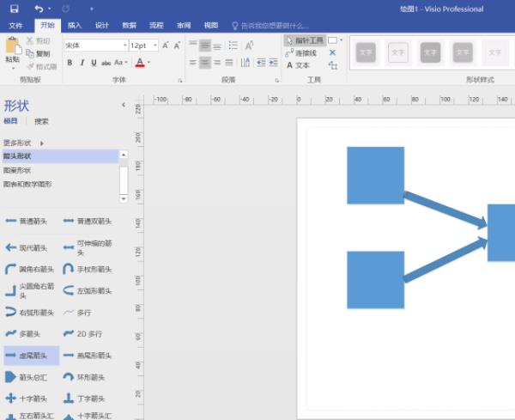The width and height of the screenshot is (515, 420).
Task: Apply the white outlined shape style
Action: tap(397, 52)
